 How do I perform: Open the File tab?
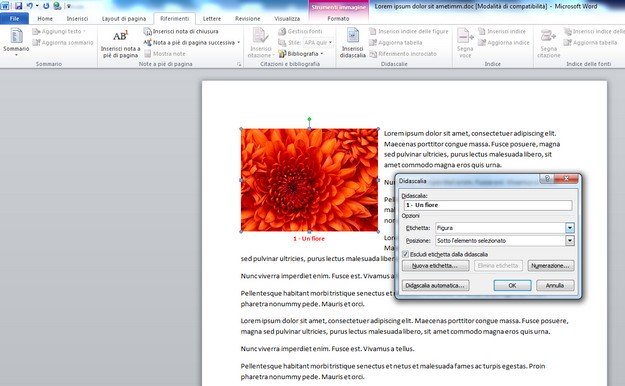14,18
